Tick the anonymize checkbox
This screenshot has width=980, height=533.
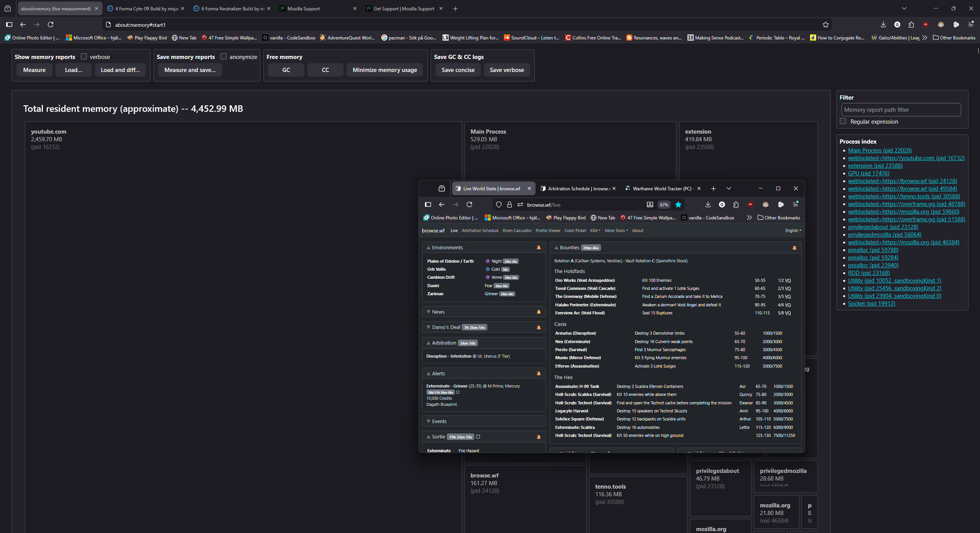point(224,56)
